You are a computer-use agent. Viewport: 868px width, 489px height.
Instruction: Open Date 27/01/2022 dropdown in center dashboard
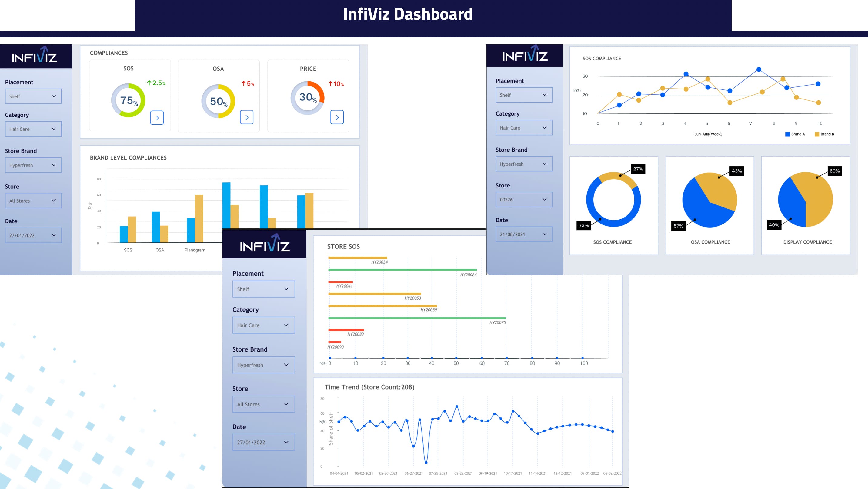coord(263,442)
